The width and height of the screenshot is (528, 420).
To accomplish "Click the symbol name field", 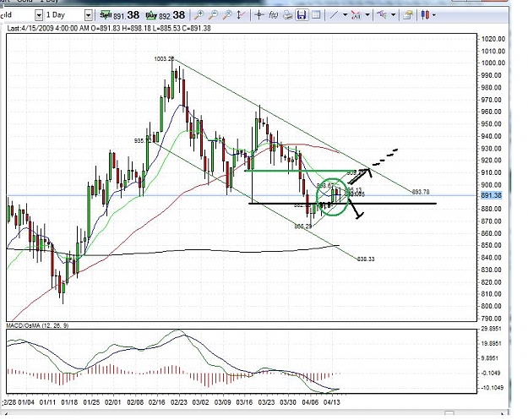I will 17,15.
